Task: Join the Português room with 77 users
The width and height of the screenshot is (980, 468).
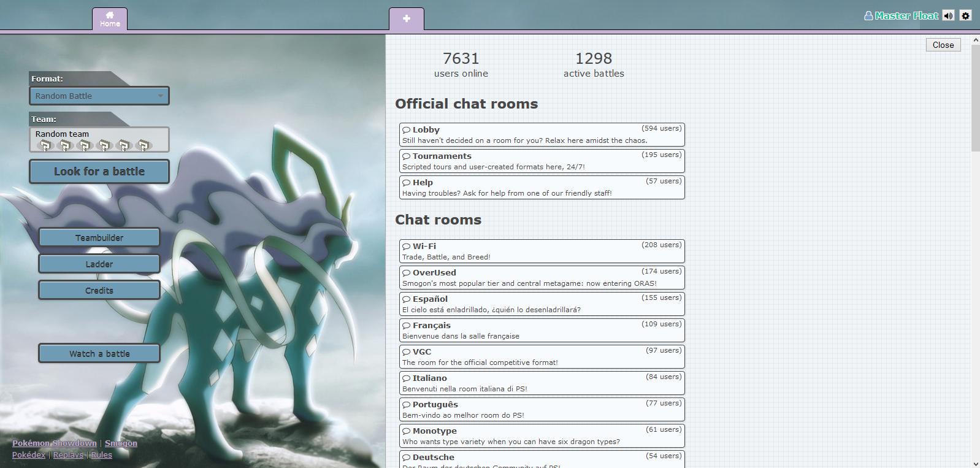Action: [x=542, y=410]
